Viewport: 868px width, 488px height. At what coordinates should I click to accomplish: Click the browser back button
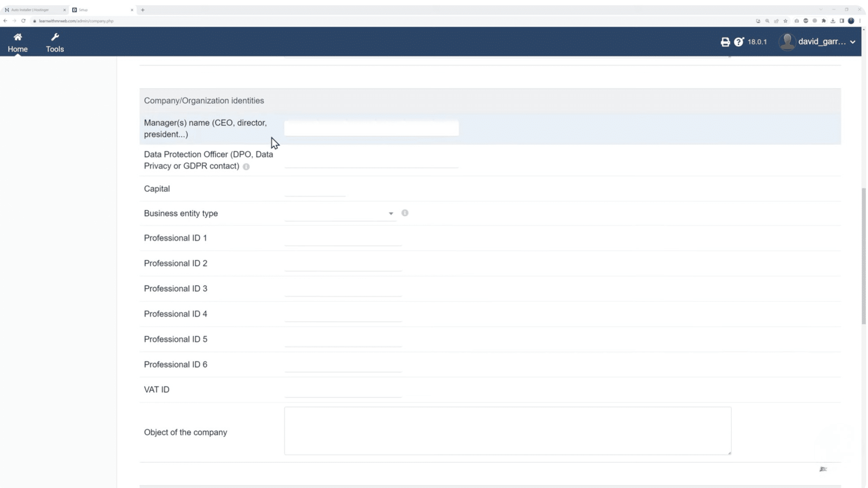[5, 21]
